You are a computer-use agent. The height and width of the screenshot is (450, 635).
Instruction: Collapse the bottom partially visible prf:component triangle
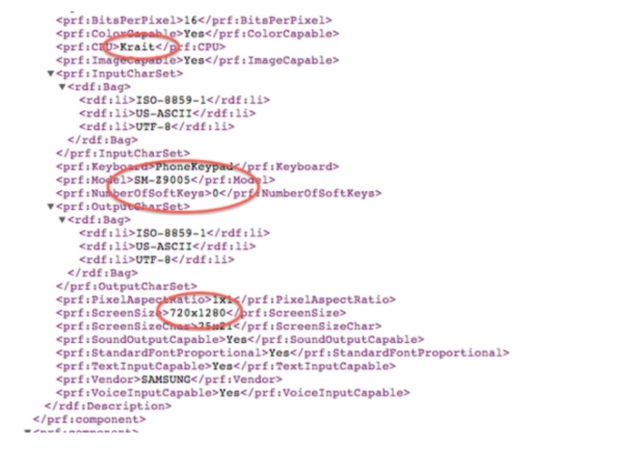28,431
